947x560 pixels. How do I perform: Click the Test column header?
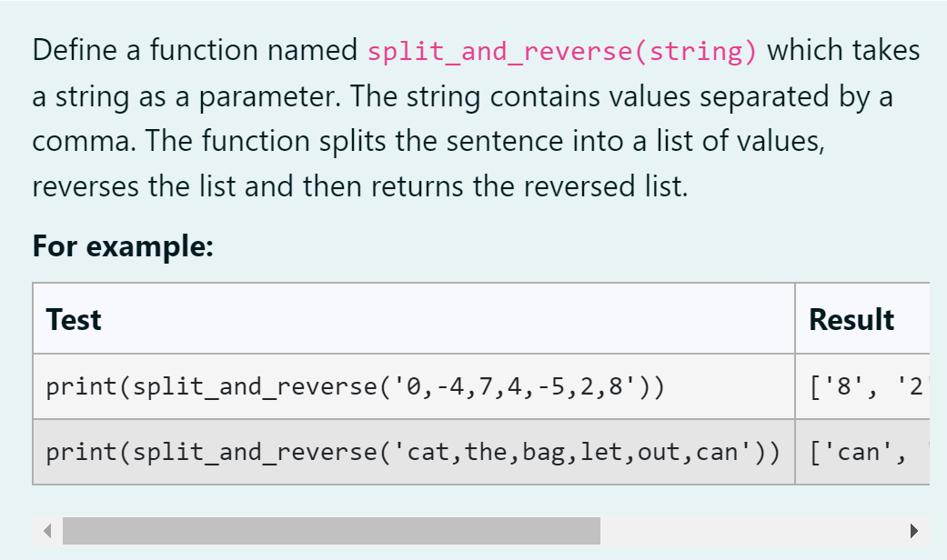(72, 320)
